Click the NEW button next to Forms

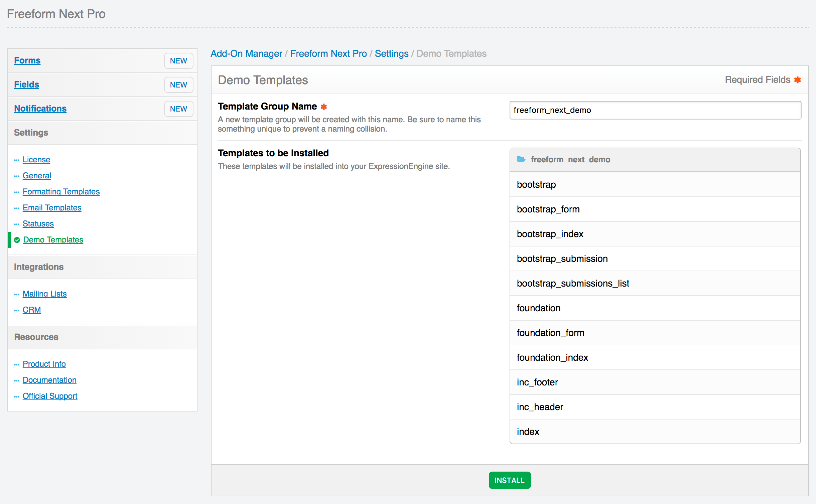[x=178, y=60]
